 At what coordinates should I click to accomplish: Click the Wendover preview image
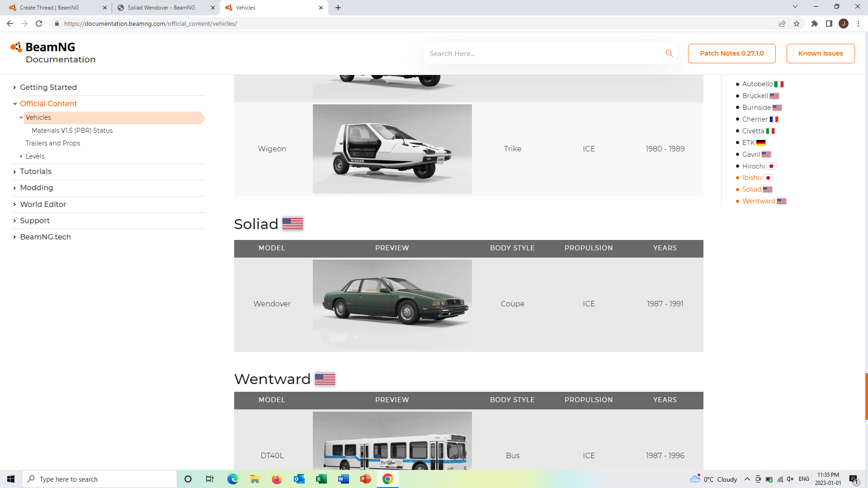[392, 304]
